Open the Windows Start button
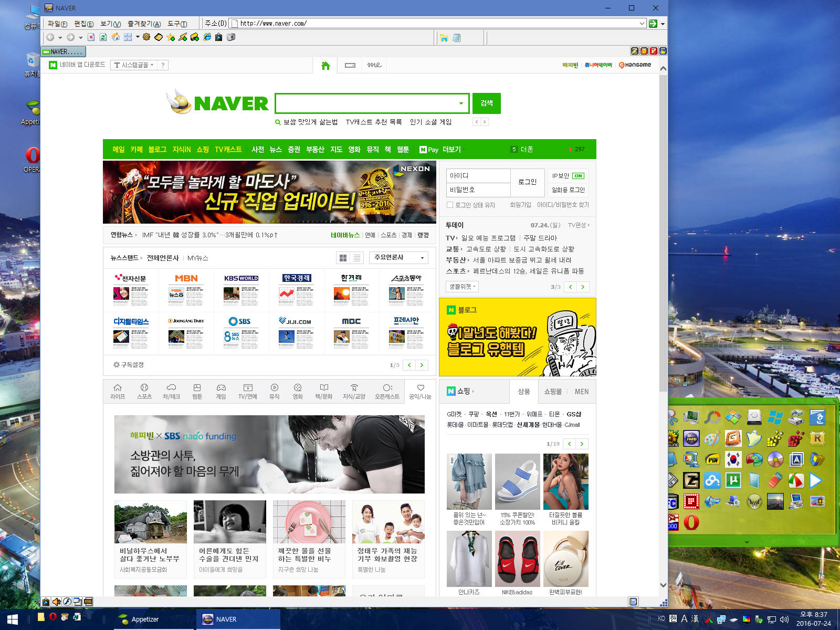The width and height of the screenshot is (840, 630). [x=13, y=619]
